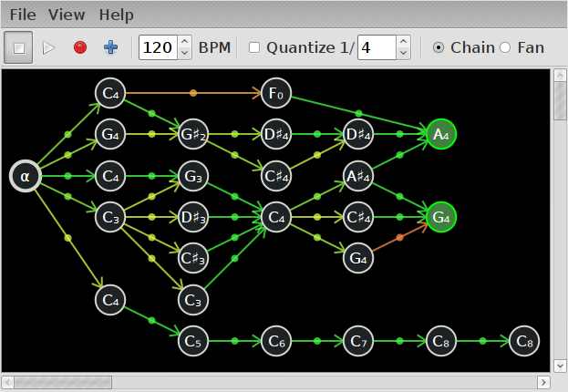Image resolution: width=568 pixels, height=392 pixels.
Task: Open the View menu
Action: pos(67,15)
